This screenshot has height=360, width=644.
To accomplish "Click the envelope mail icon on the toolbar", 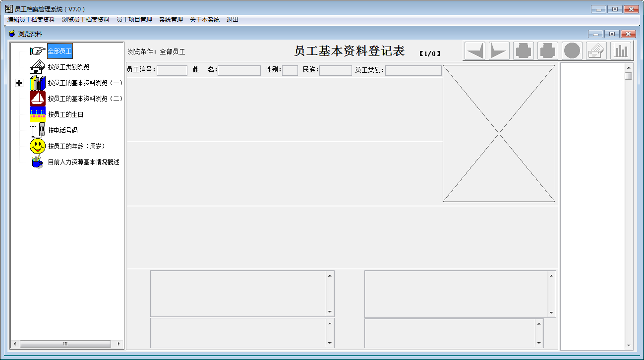I will coord(595,50).
